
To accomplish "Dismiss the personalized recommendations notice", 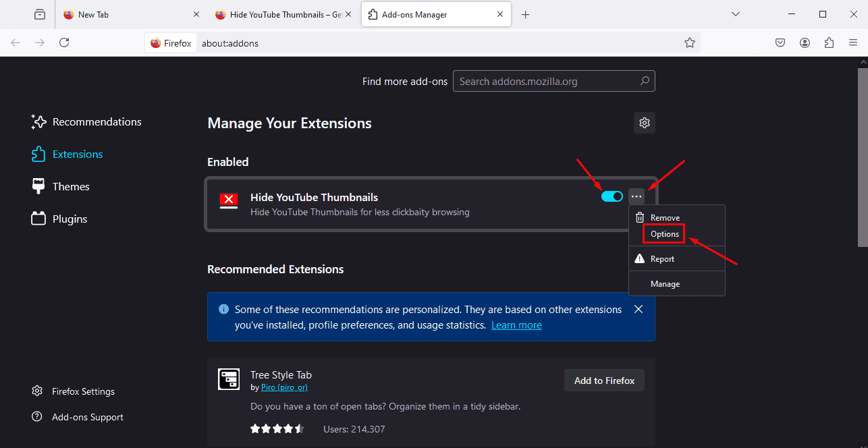I will [639, 309].
